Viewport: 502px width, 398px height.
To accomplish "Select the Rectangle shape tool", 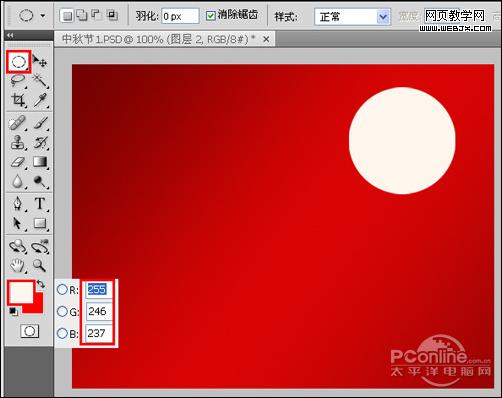I will [x=40, y=223].
